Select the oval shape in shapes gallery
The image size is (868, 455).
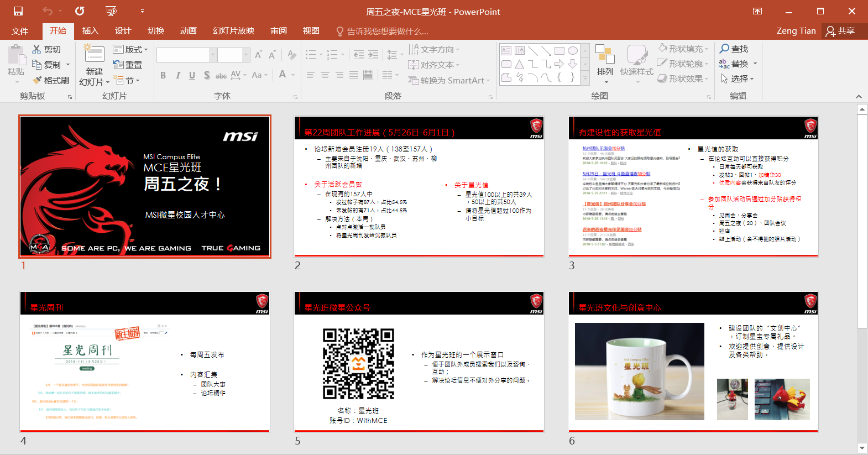(573, 50)
